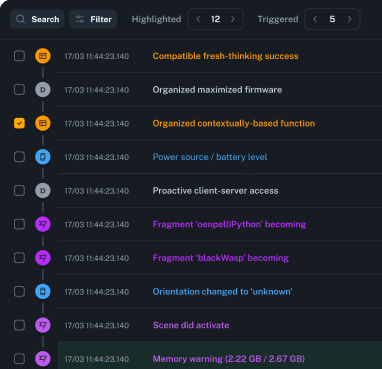Click the blue device icon beside Power source row
382x369 pixels.
tap(43, 157)
